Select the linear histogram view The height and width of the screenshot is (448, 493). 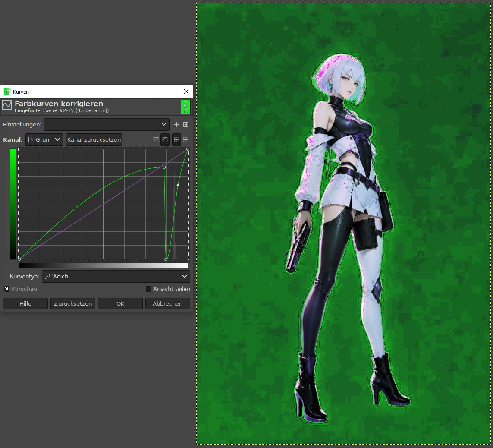click(x=176, y=140)
